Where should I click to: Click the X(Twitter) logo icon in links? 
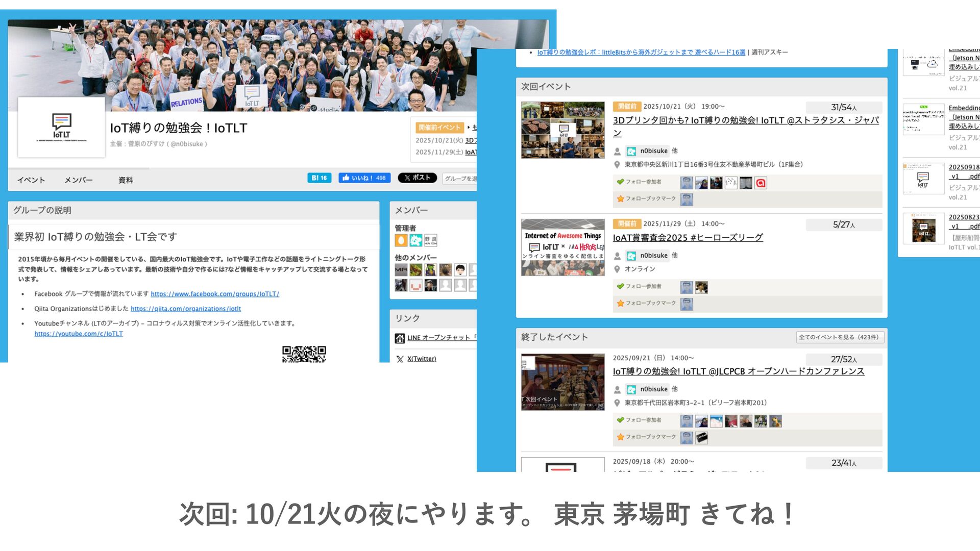coord(400,359)
